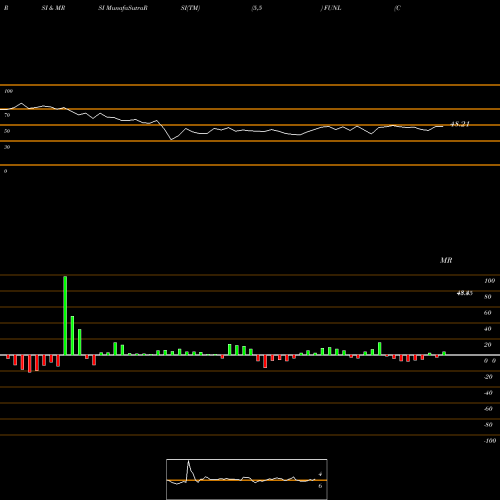The height and width of the screenshot is (500, 500).
Task: Click RSI axis label 70
Action: 7,115
